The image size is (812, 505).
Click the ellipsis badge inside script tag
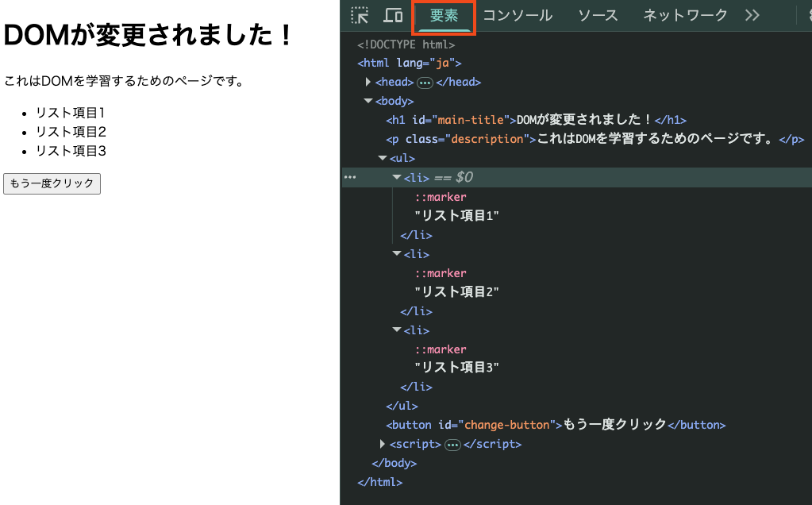452,445
